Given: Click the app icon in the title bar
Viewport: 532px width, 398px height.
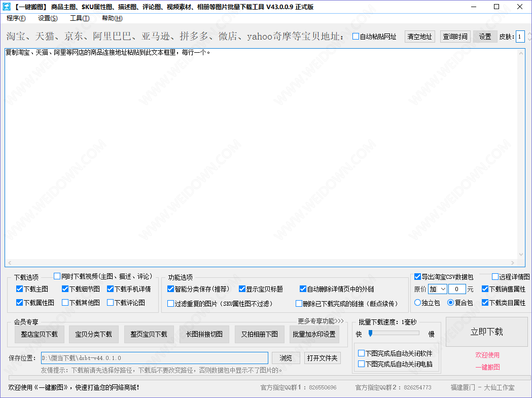Looking at the screenshot, I should pos(7,7).
